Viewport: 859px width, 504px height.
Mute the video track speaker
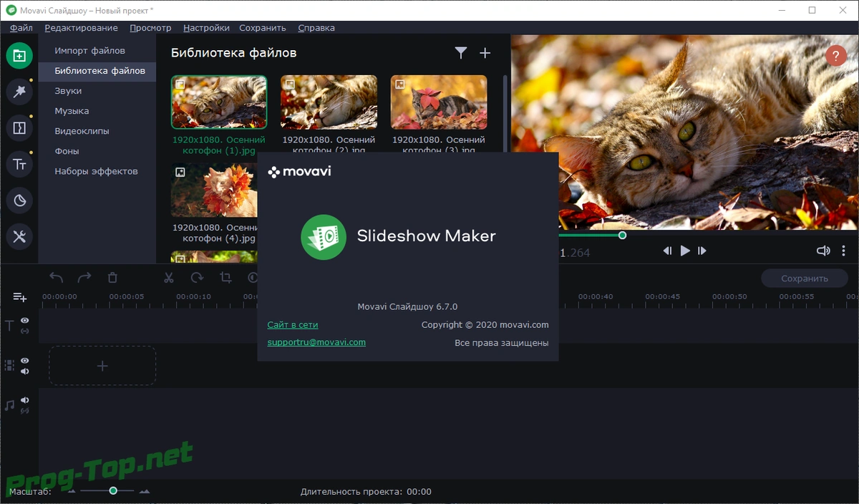[25, 371]
